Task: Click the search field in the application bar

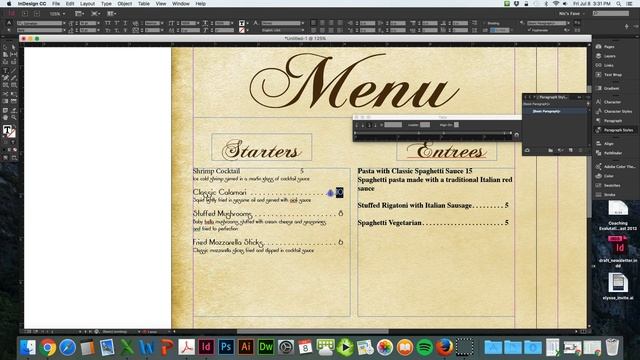Action: click(x=611, y=13)
